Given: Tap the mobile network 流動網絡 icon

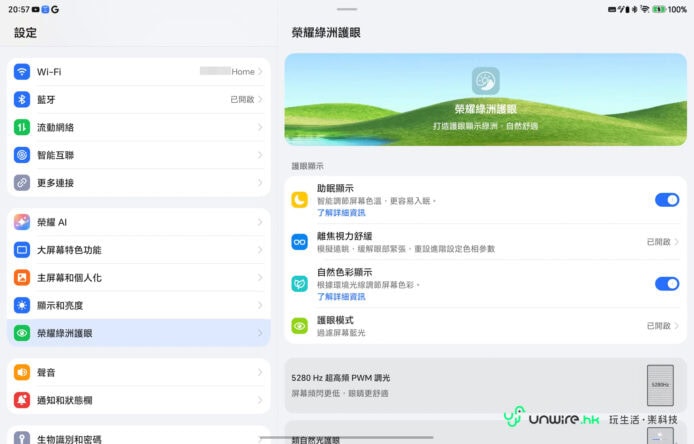Looking at the screenshot, I should pos(22,127).
